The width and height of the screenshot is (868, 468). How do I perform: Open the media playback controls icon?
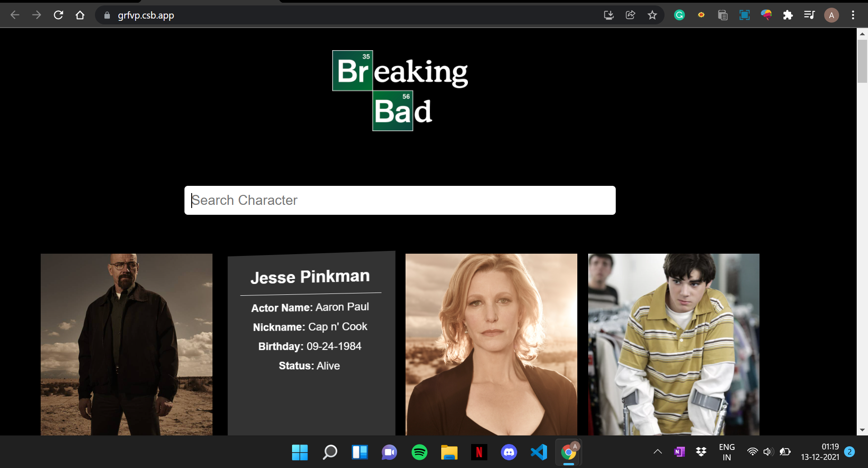809,15
